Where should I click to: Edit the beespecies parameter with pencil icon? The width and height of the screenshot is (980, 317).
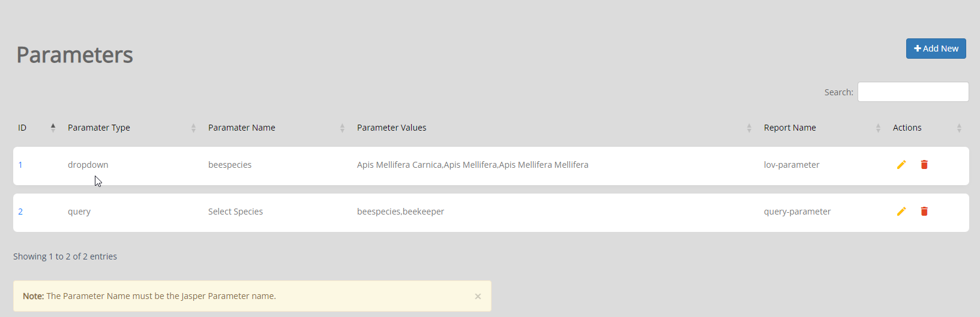click(x=901, y=165)
